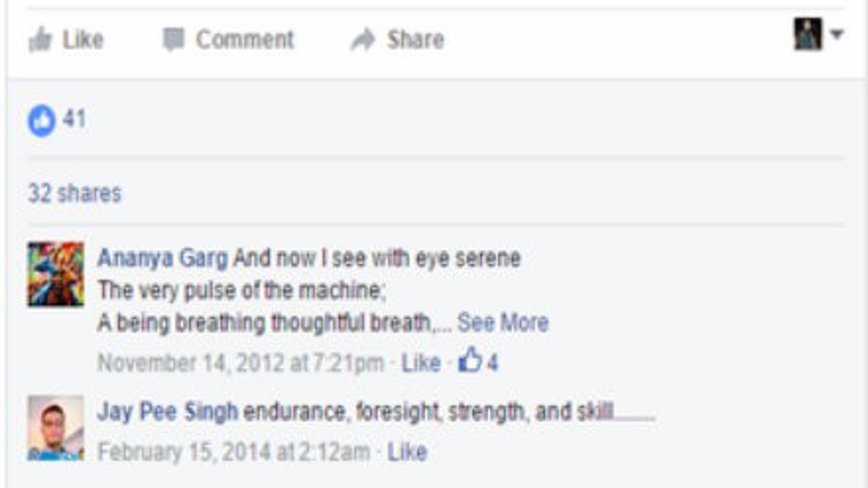Click the thumbs-up Like icon
The height and width of the screenshot is (488, 868).
click(x=40, y=40)
